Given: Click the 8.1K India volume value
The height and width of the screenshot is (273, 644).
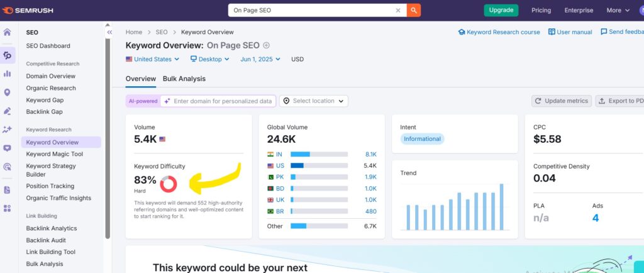Looking at the screenshot, I should pyautogui.click(x=371, y=155).
